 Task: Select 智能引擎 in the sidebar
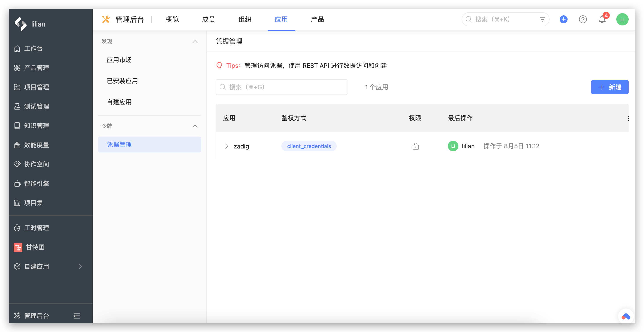(36, 184)
